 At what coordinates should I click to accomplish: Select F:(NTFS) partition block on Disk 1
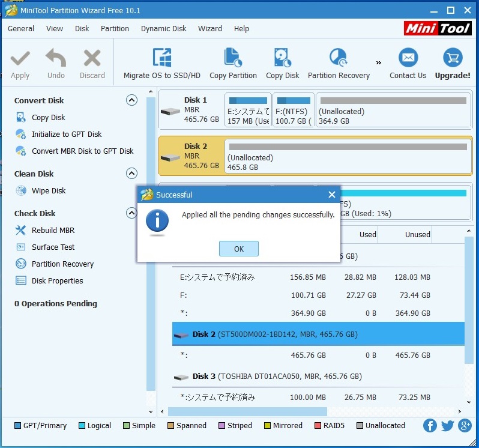point(294,110)
